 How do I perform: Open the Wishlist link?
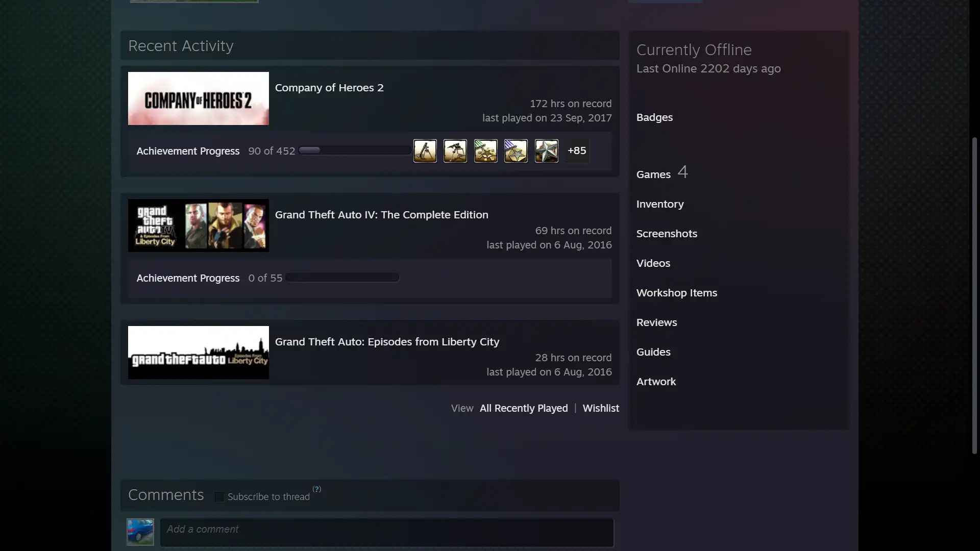[x=601, y=408]
